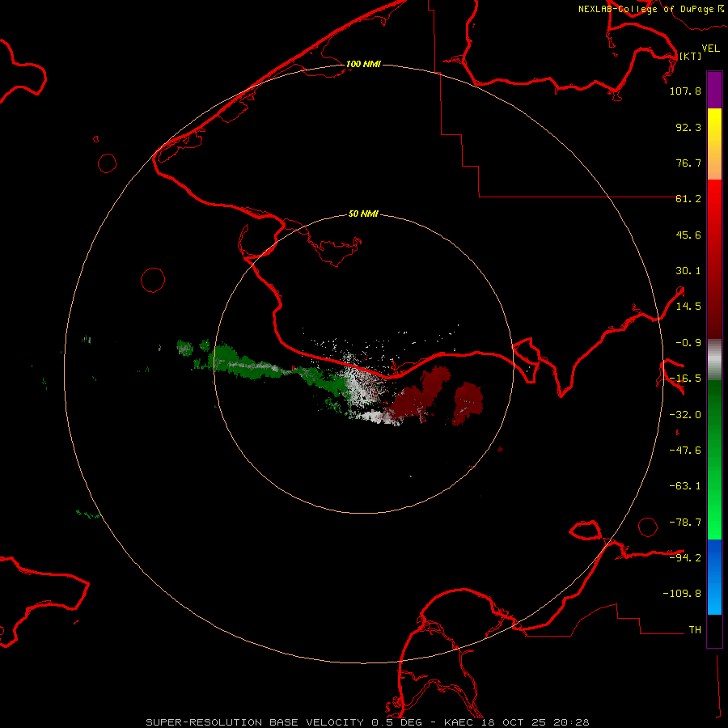Pick the bright red segment near 61.2

714,200
